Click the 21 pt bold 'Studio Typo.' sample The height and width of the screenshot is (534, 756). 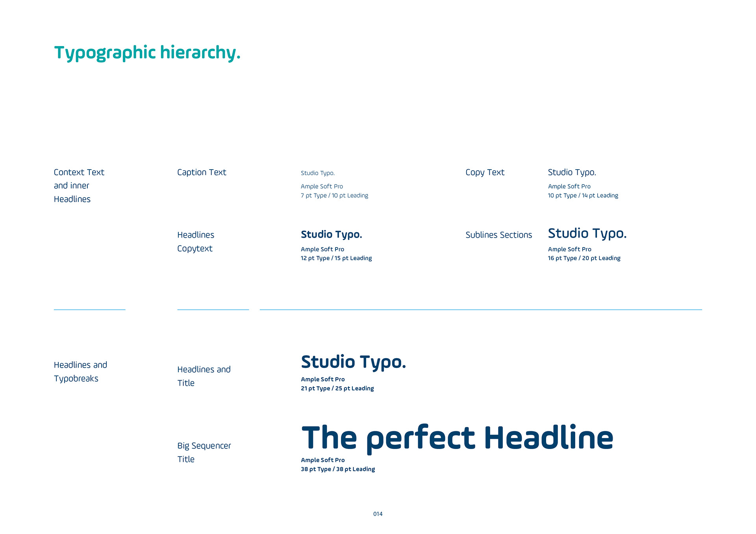(x=353, y=362)
